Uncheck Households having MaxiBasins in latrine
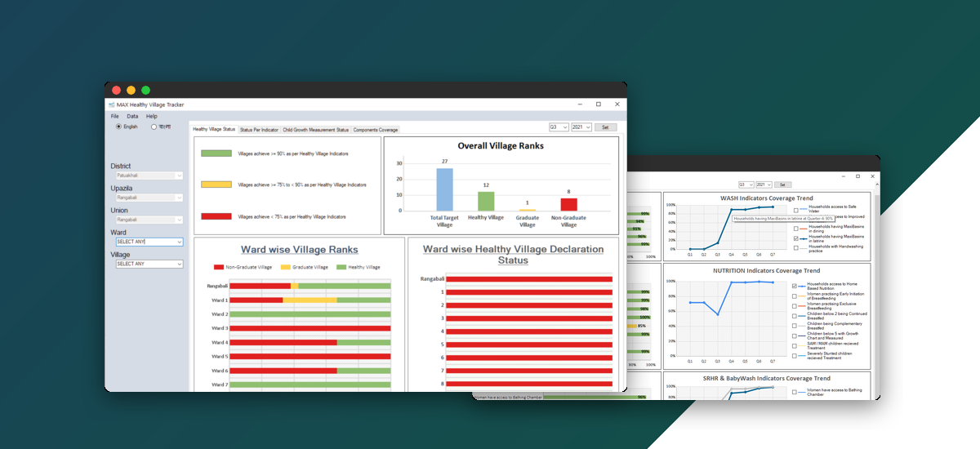 point(795,238)
